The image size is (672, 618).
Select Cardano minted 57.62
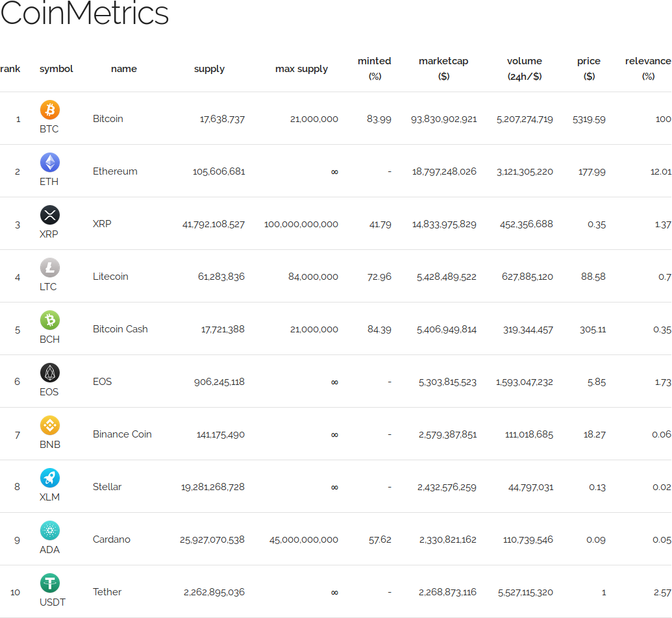coord(380,539)
